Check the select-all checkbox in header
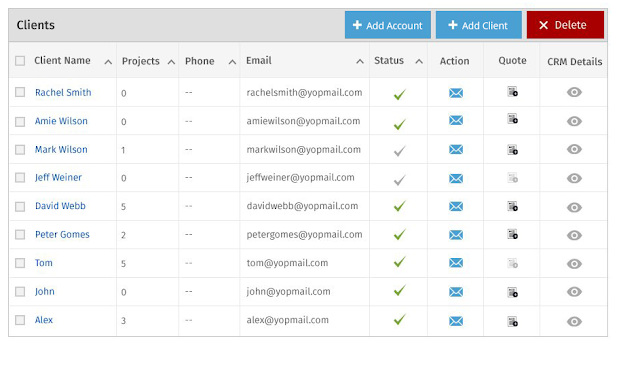 pyautogui.click(x=20, y=61)
